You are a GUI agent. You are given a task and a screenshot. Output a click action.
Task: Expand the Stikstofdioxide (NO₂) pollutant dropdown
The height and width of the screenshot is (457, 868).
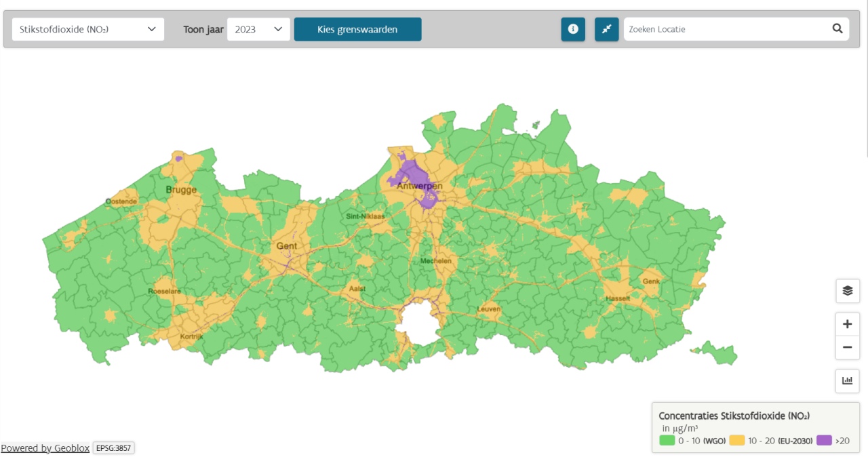88,29
